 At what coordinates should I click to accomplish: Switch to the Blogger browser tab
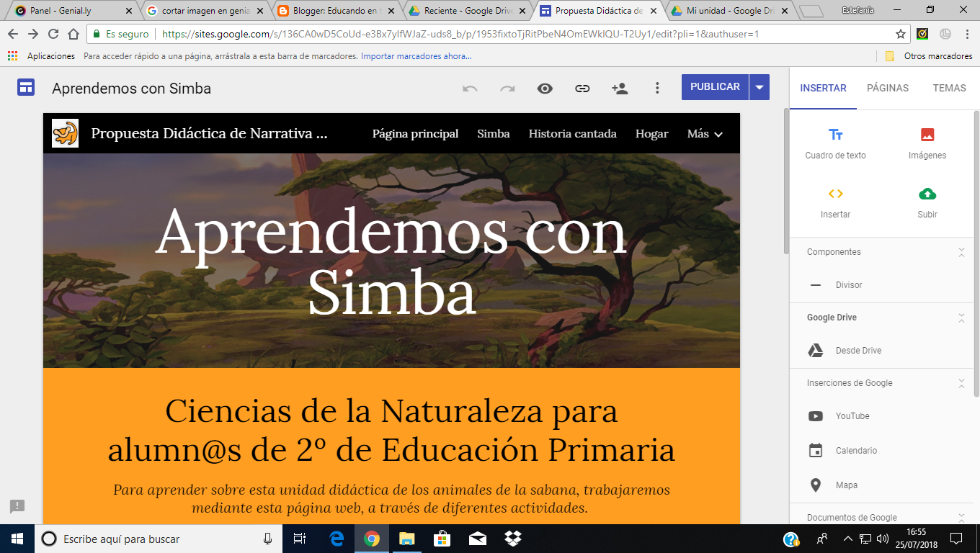[336, 11]
